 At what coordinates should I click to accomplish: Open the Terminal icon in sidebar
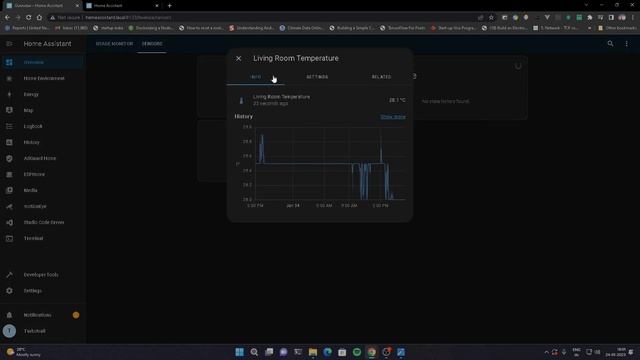(x=9, y=238)
